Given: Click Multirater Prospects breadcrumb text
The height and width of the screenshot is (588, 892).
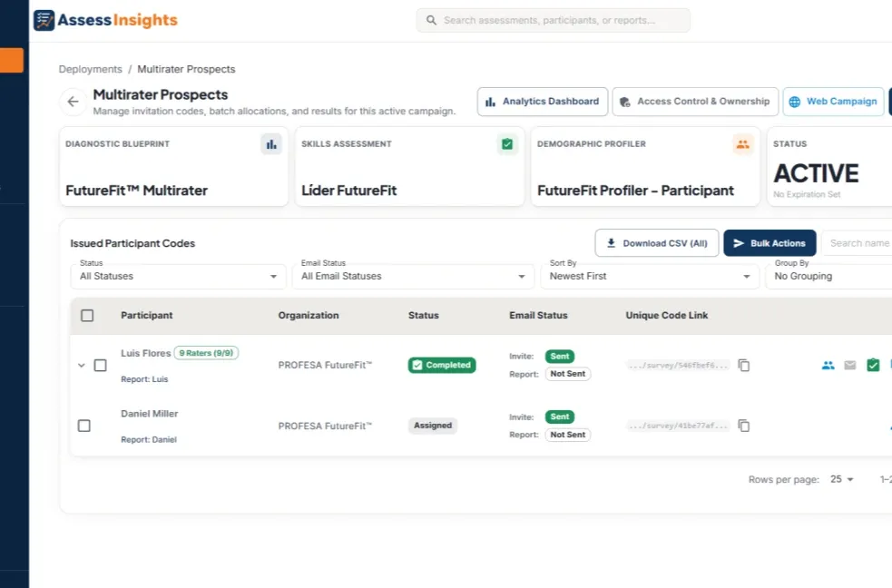Looking at the screenshot, I should pyautogui.click(x=186, y=69).
